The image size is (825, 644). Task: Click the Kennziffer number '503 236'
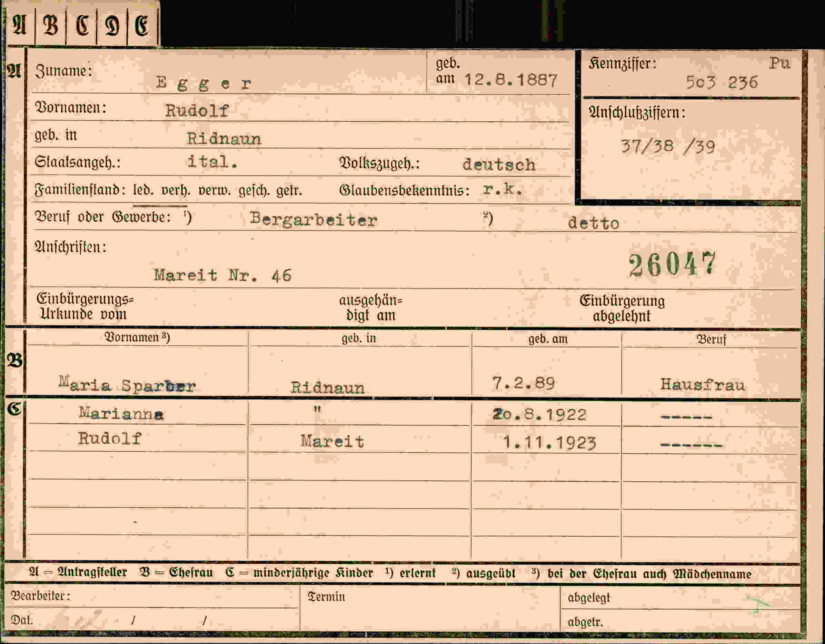722,82
